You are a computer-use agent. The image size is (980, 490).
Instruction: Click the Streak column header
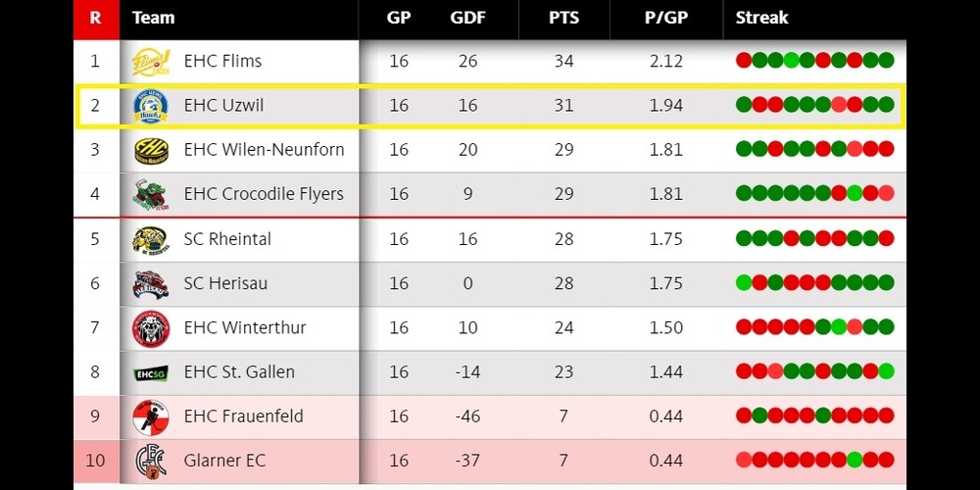[762, 18]
